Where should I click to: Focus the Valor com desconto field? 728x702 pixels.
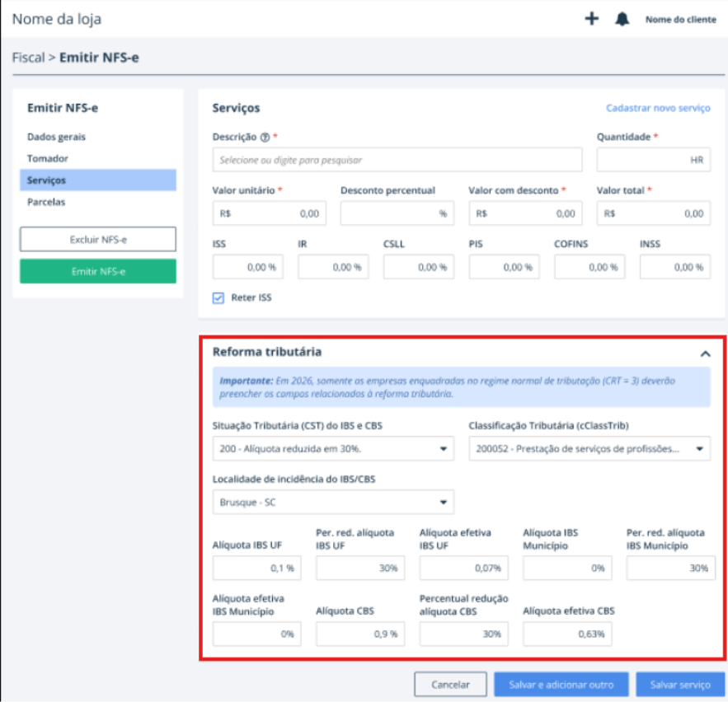[x=525, y=213]
